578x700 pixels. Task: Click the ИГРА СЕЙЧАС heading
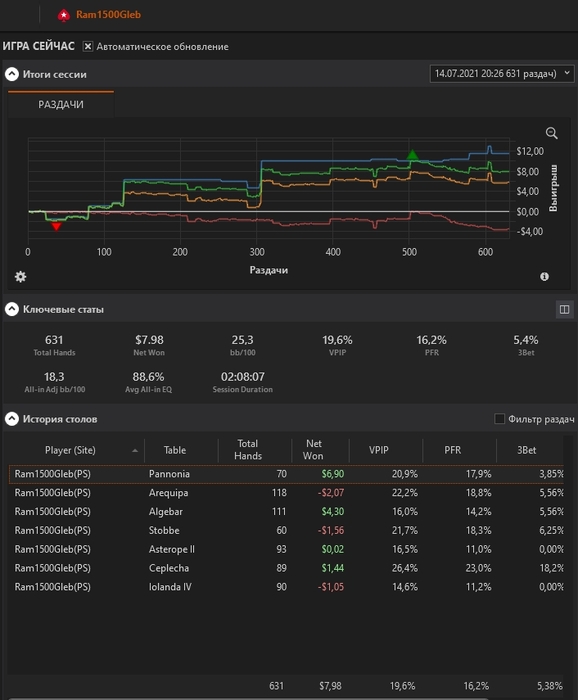click(x=38, y=46)
